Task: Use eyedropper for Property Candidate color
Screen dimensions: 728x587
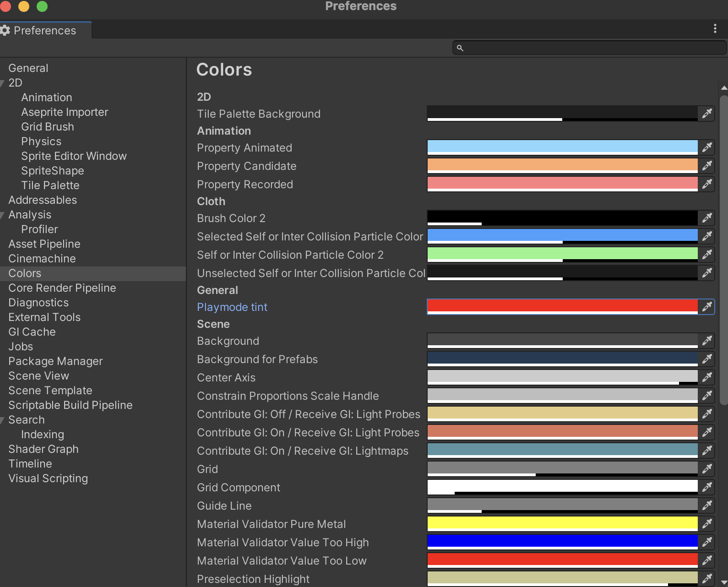Action: 707,166
